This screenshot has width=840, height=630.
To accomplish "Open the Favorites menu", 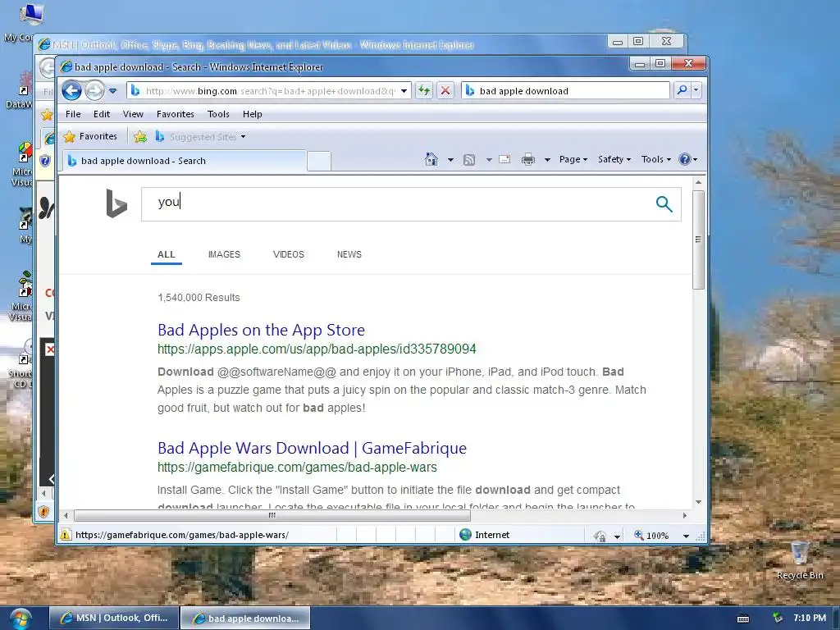I will pos(176,114).
